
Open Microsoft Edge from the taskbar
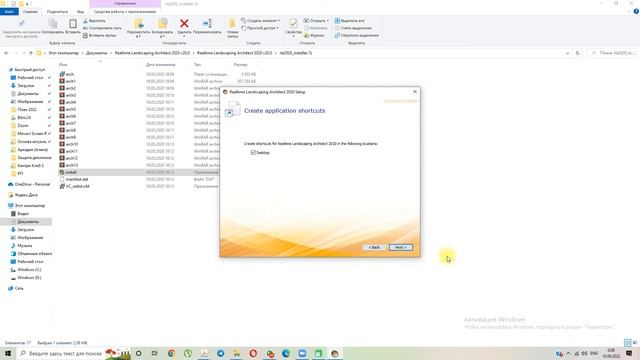click(286, 353)
